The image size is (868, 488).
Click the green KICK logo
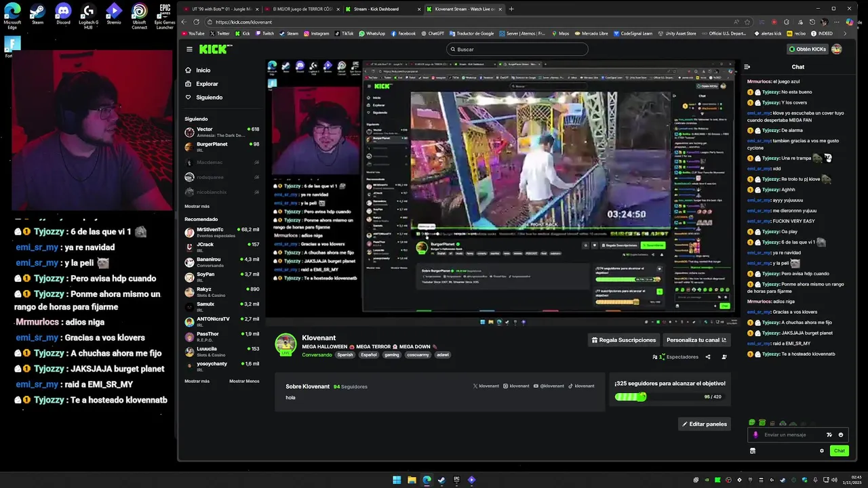tap(215, 49)
